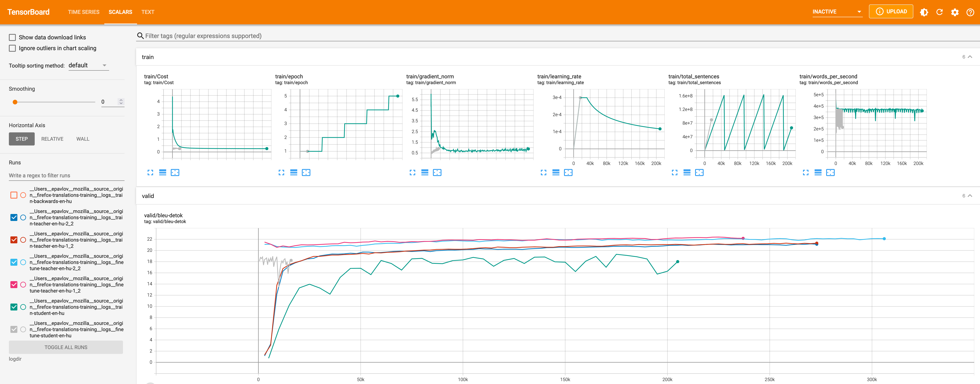Expand train/gradient_norm chart to full size

(412, 173)
